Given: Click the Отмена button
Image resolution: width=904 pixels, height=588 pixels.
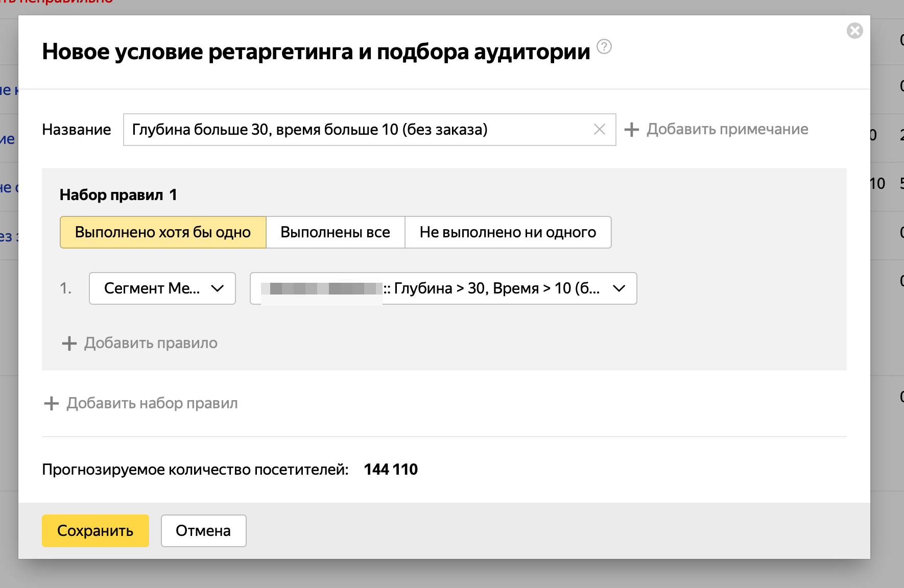Looking at the screenshot, I should pyautogui.click(x=203, y=531).
